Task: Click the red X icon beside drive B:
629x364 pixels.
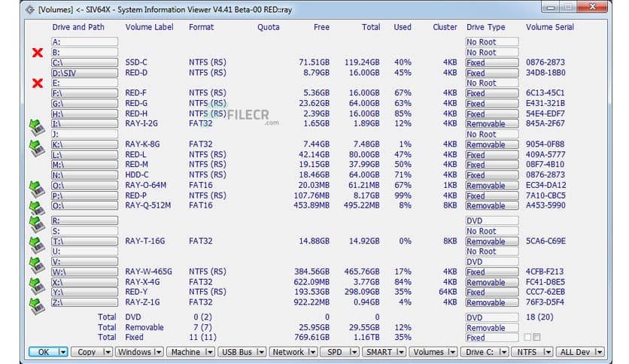Action: point(38,53)
